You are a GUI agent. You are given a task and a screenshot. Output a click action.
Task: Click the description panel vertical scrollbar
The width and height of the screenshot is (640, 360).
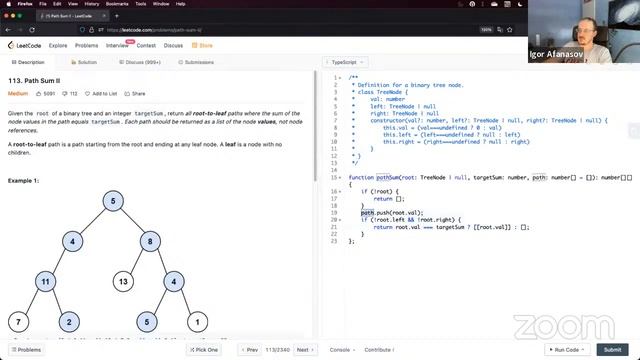315,127
